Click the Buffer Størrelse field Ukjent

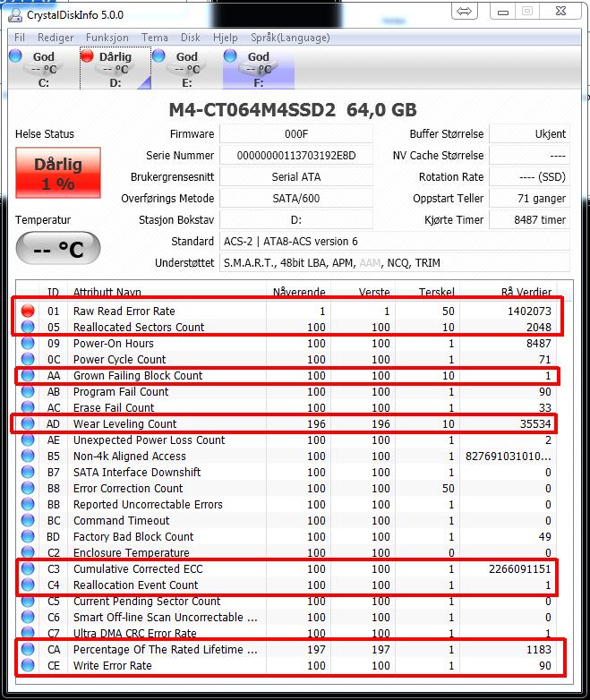click(x=530, y=134)
